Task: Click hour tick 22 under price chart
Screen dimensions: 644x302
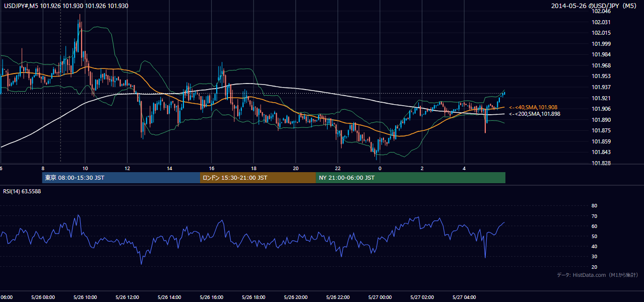Action: click(x=338, y=169)
